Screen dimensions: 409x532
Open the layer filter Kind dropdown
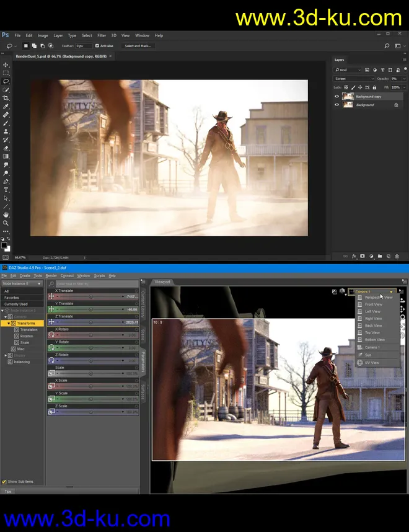click(347, 70)
